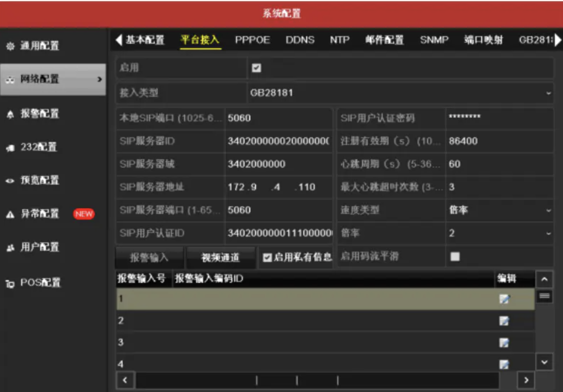
Task: Expand the 网络配置 chevron arrow
Action: click(x=100, y=79)
